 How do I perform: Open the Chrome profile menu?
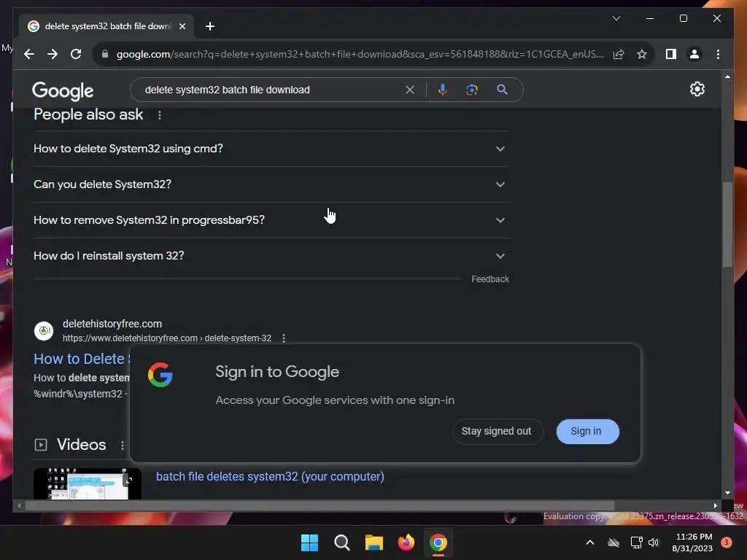[694, 54]
